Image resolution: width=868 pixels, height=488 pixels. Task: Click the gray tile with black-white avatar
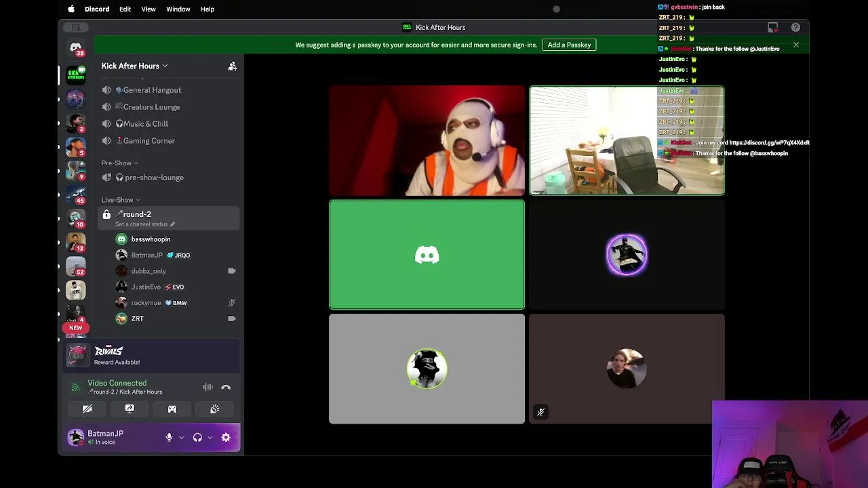[x=427, y=369]
